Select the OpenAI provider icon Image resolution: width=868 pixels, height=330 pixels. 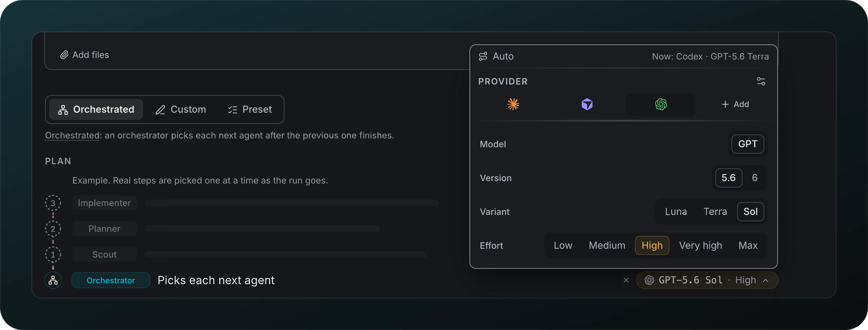[x=660, y=104]
